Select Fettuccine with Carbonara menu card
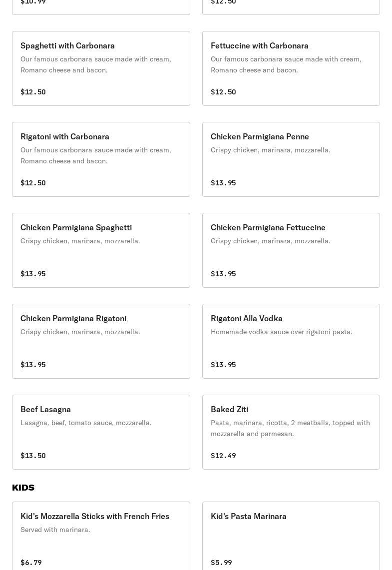 291,68
